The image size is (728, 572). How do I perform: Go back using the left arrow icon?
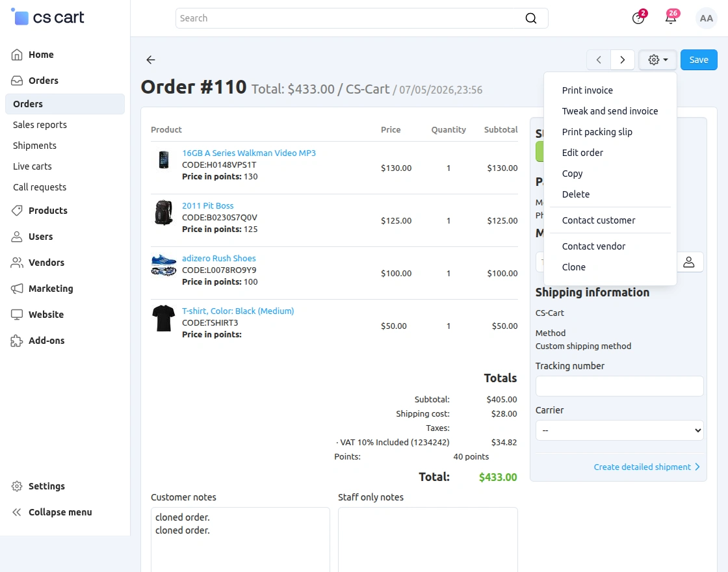click(x=150, y=60)
